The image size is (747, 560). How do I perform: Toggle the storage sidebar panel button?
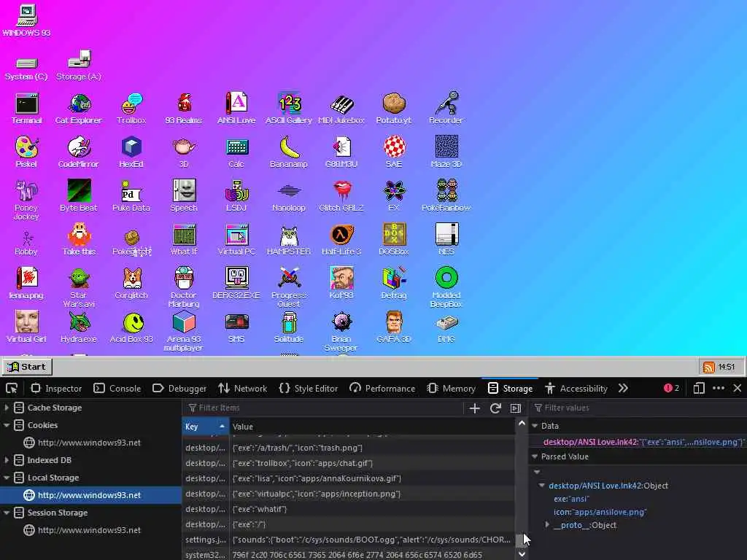tap(516, 408)
